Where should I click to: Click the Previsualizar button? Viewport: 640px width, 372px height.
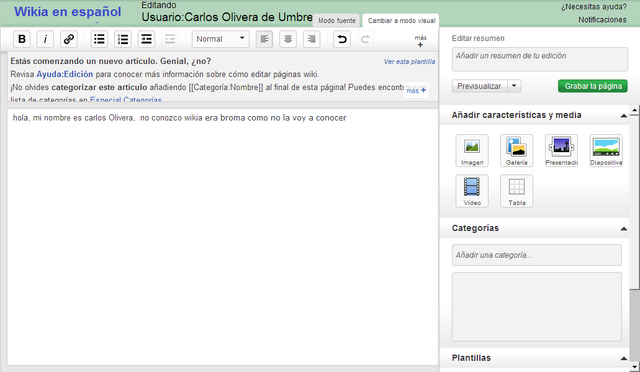[x=479, y=86]
